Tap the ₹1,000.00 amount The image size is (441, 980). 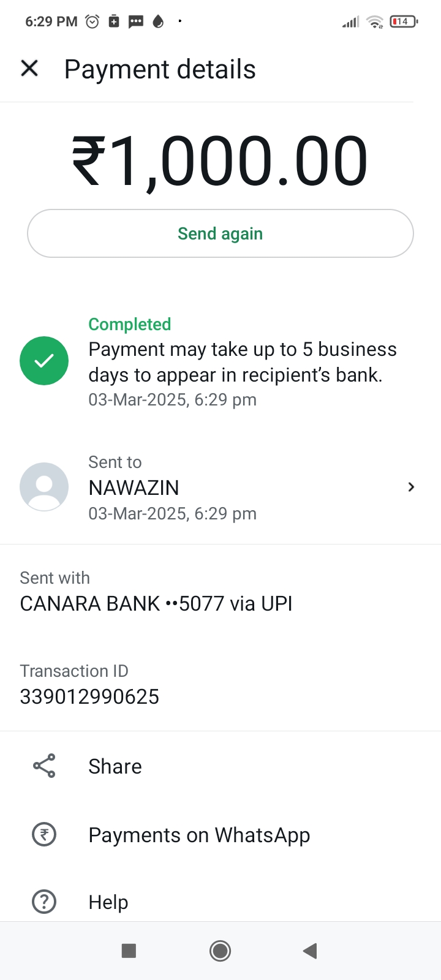point(220,161)
